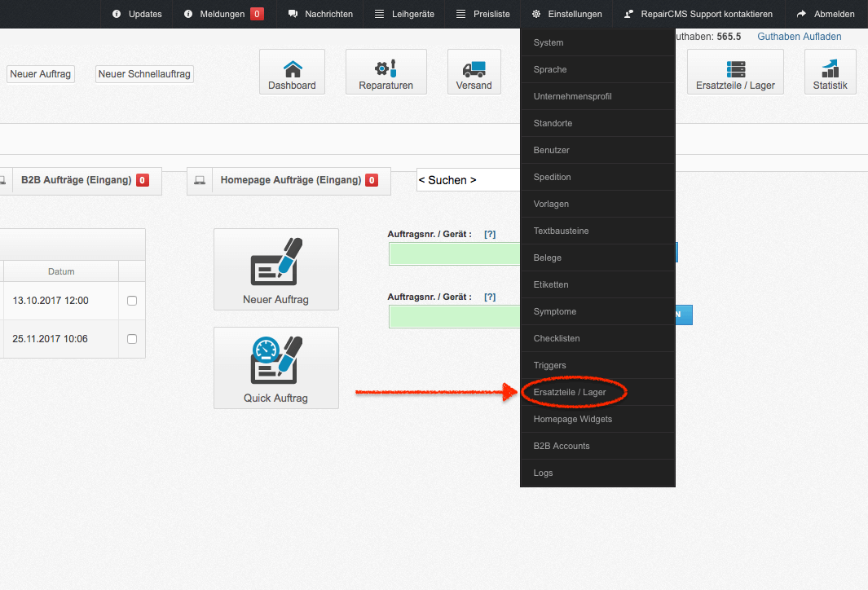Click Abmelden to log out
The height and width of the screenshot is (590, 868).
[827, 14]
